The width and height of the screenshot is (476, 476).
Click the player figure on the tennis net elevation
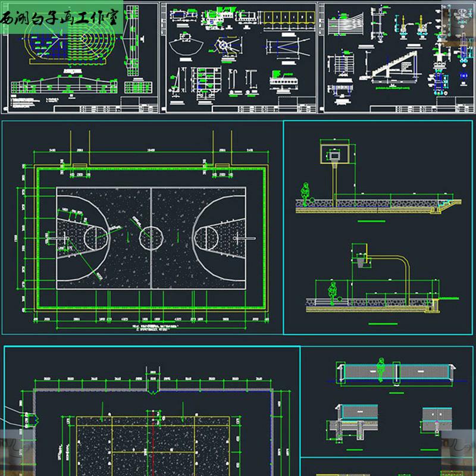(x=381, y=369)
